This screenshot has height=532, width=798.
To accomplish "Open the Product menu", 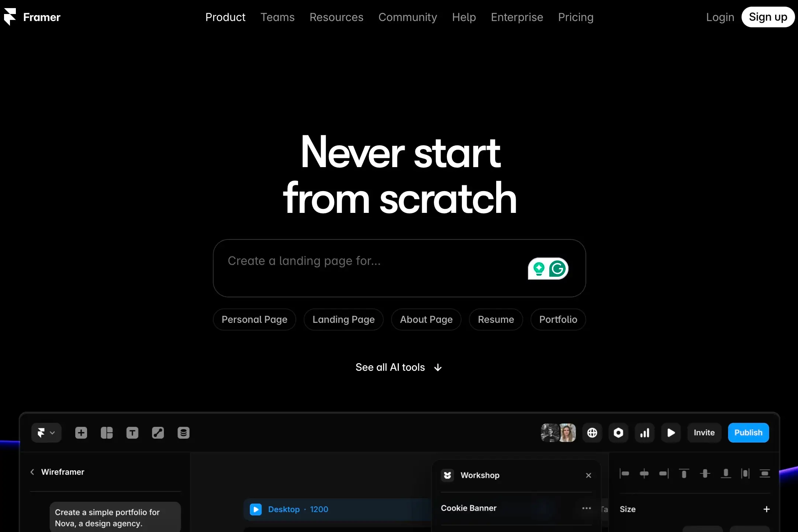I will pos(225,17).
